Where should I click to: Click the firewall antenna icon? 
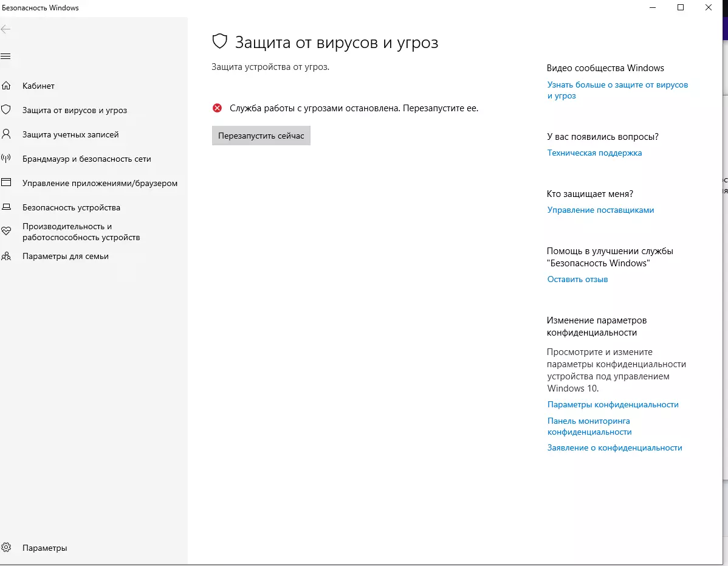(x=6, y=158)
